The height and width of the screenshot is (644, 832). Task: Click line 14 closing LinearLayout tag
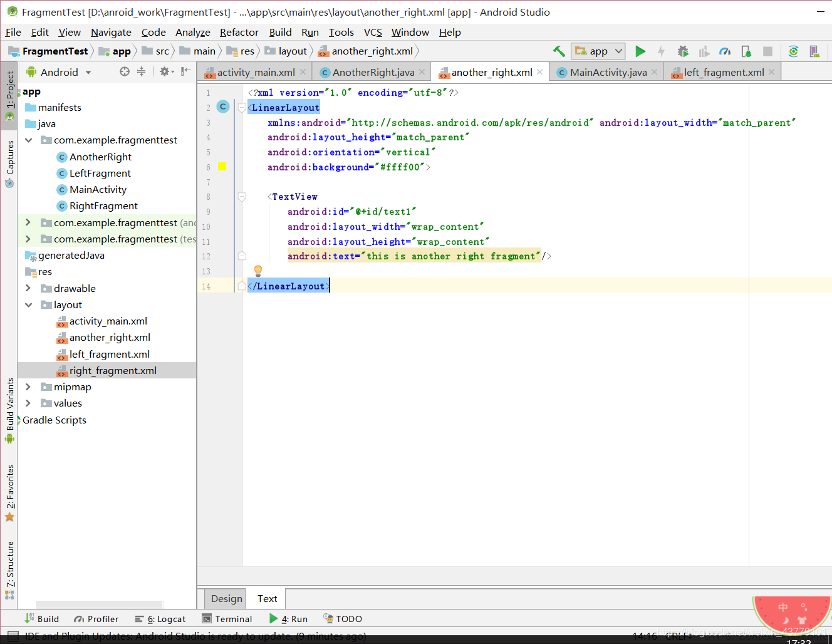[288, 286]
